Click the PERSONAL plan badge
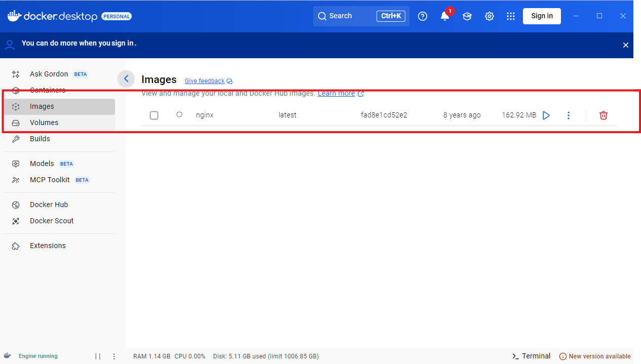 [117, 16]
